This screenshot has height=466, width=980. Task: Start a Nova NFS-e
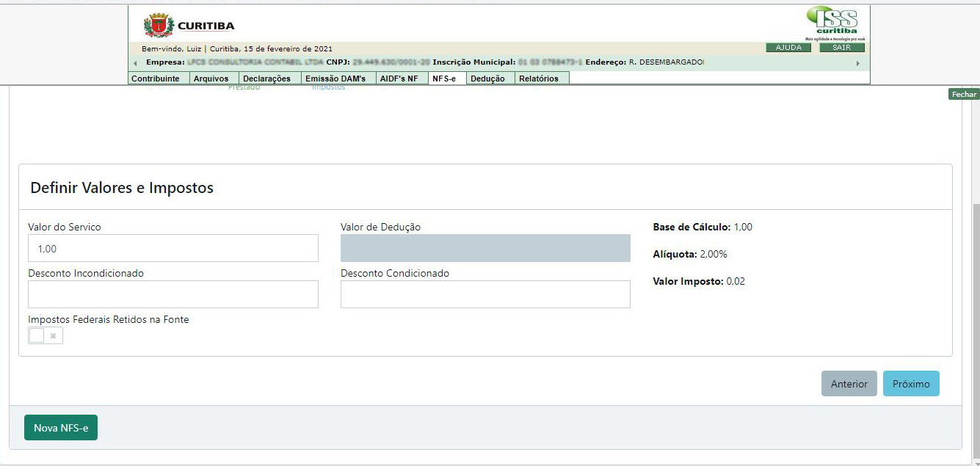[x=61, y=428]
